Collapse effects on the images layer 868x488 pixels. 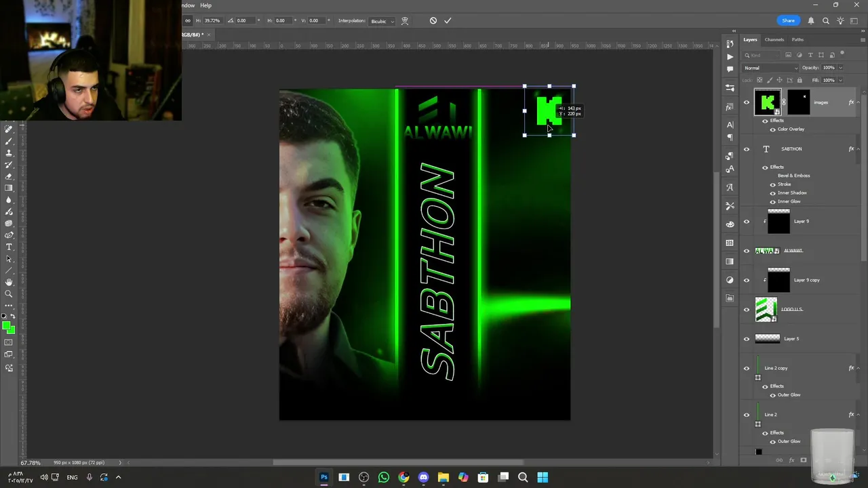point(858,102)
